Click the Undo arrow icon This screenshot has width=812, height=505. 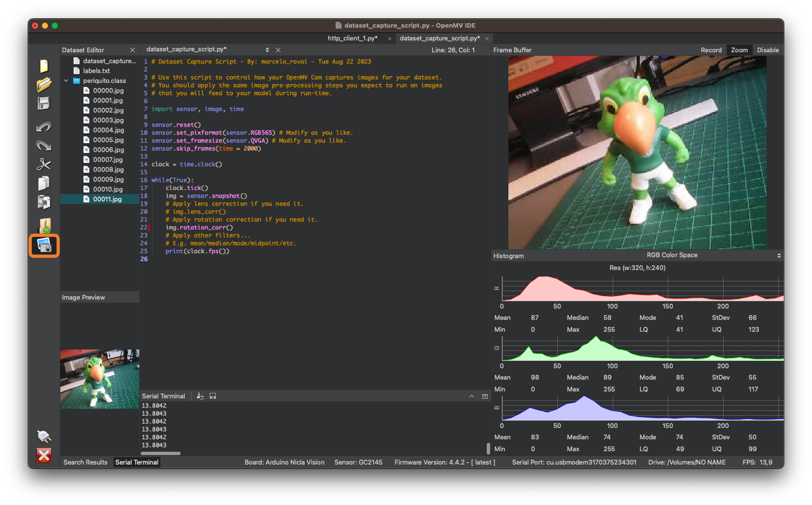point(44,127)
